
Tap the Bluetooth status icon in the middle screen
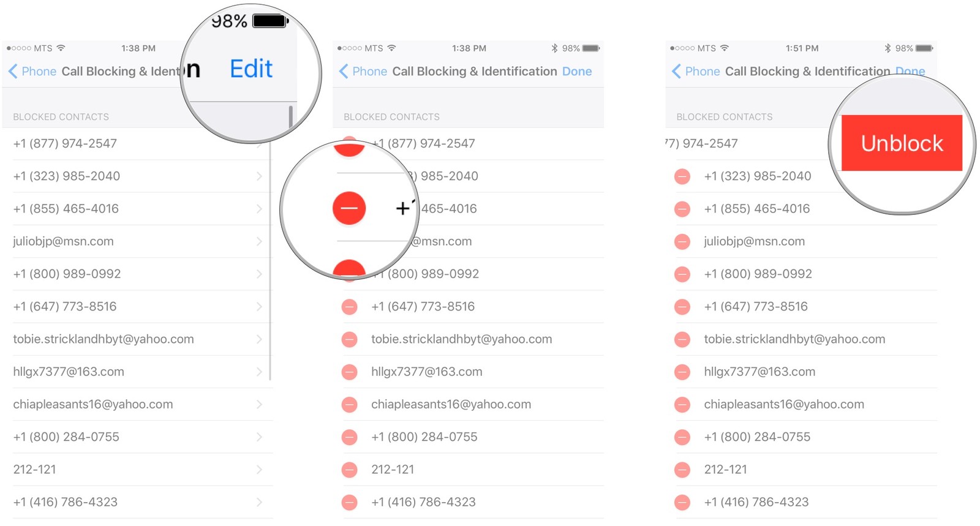pos(554,48)
